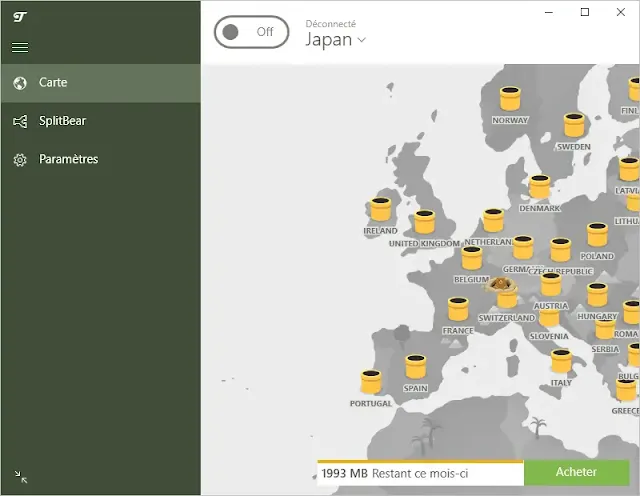Image resolution: width=640 pixels, height=496 pixels.
Task: Click the Déconnecté status text
Action: (x=331, y=24)
